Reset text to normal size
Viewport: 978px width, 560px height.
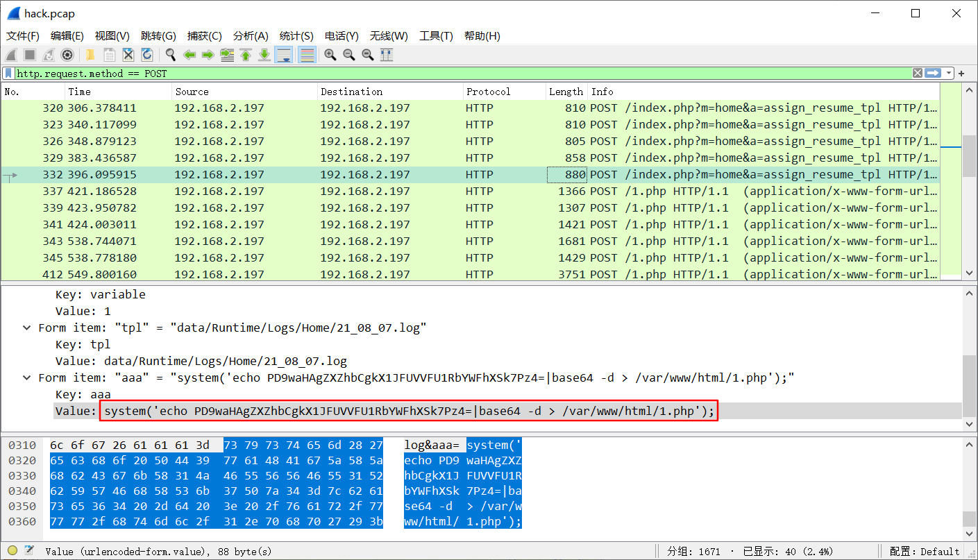tap(367, 55)
